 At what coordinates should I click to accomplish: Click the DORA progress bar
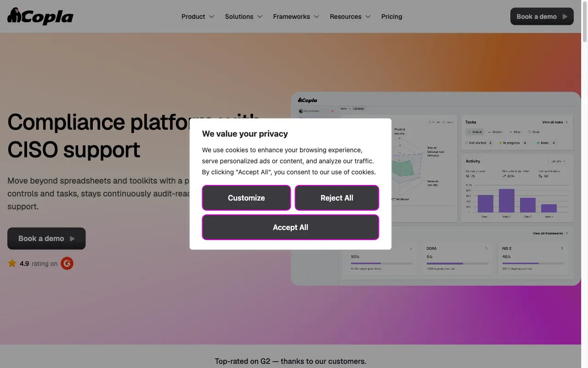pos(457,264)
